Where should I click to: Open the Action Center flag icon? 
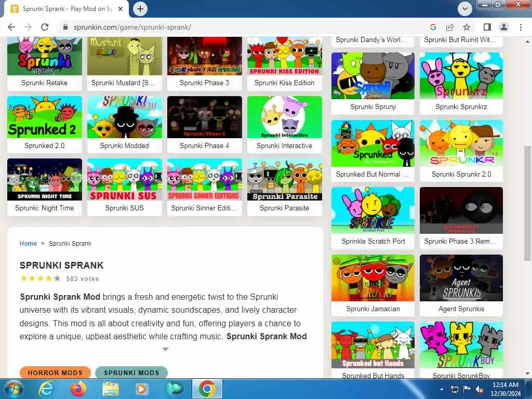[x=467, y=389]
